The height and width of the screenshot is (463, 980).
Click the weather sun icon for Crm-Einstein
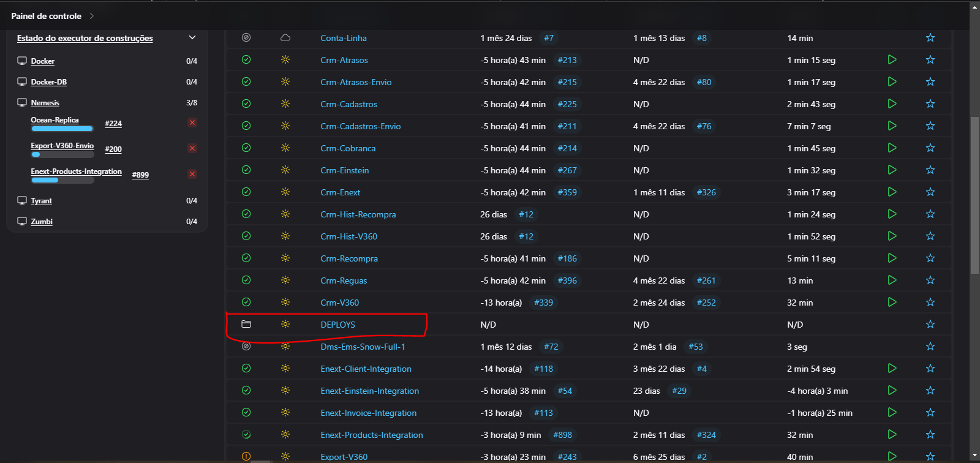click(x=285, y=170)
